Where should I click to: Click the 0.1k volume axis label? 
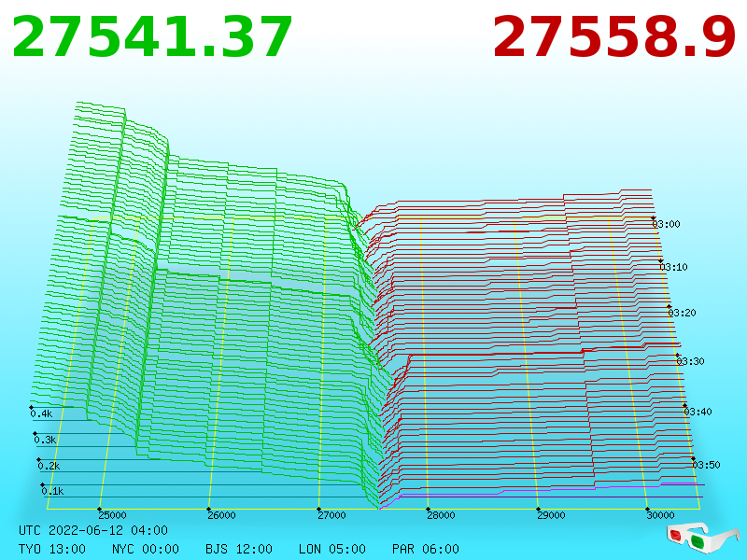[52, 492]
